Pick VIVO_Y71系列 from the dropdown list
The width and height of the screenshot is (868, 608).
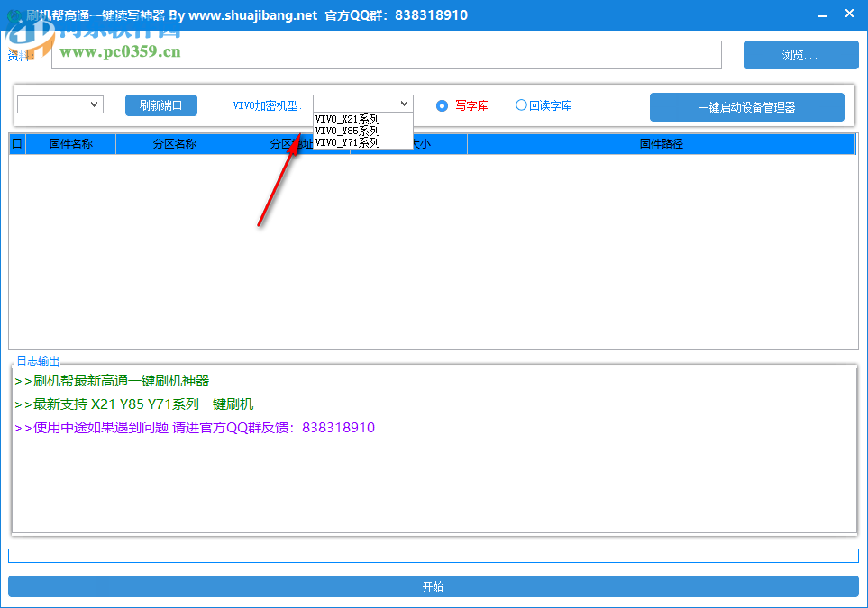348,142
